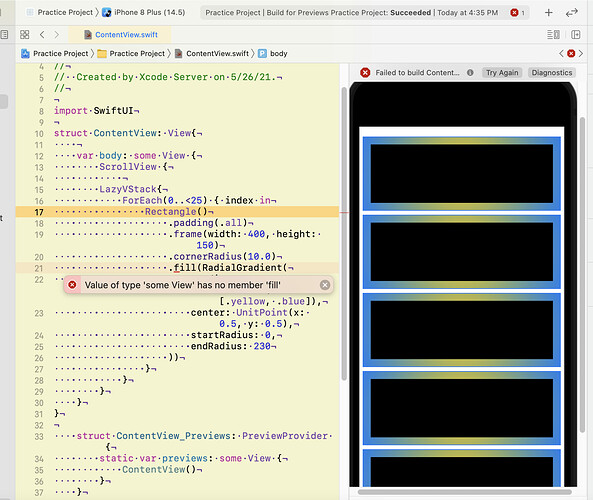Click error icon in inline fill message

point(72,285)
